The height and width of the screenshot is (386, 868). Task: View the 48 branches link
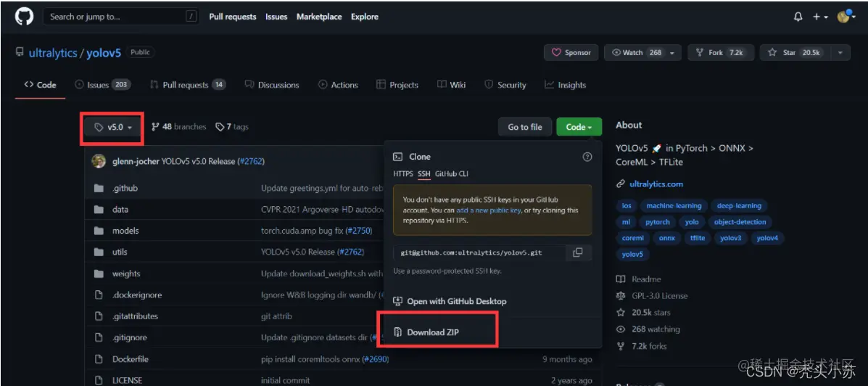(x=178, y=127)
